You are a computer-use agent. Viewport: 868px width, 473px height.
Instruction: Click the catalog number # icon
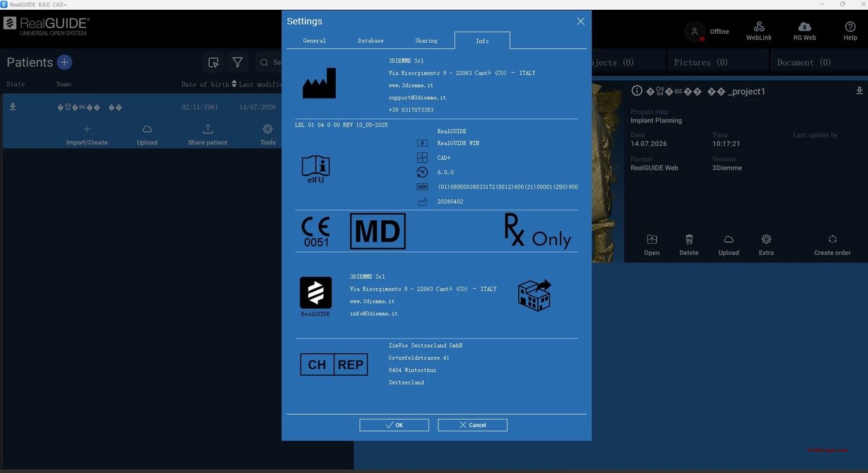[422, 143]
